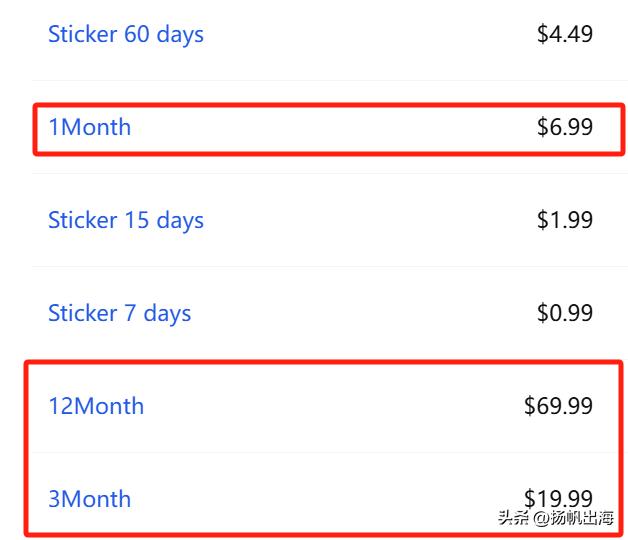Open the Sticker 15 days link

point(126,220)
